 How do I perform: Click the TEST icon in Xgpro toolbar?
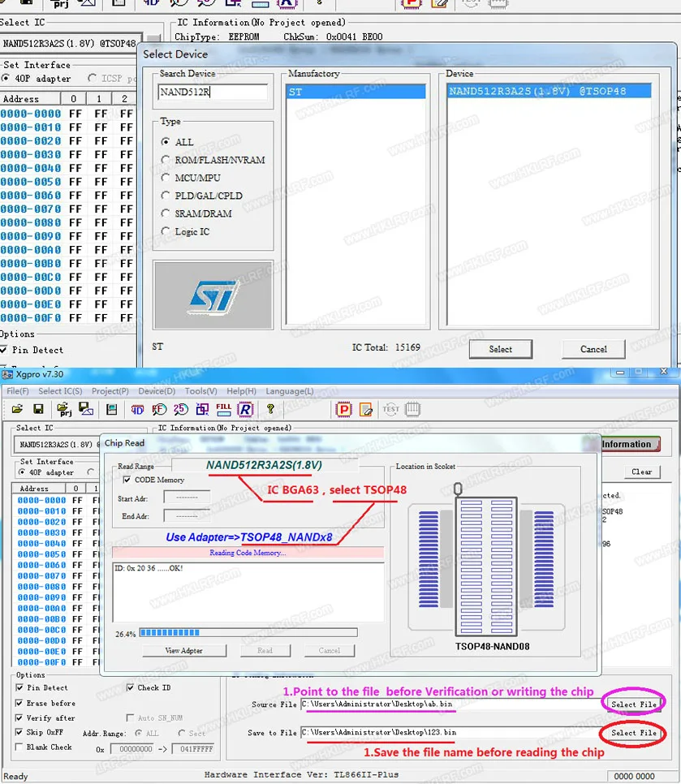coord(391,410)
